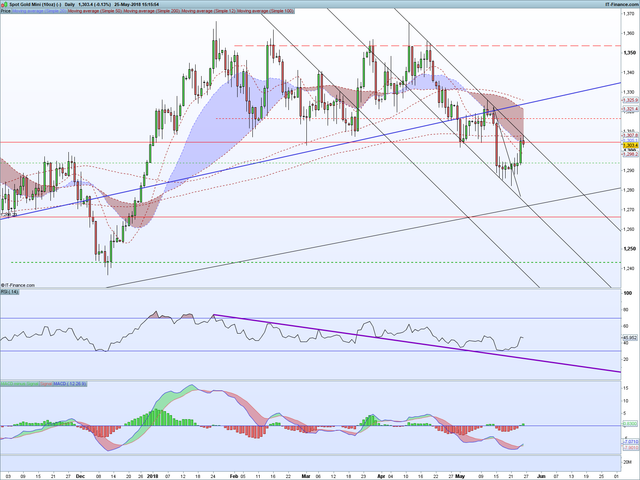Click the Daily timeframe label
Screen dimensions: 640x480
pos(70,4)
